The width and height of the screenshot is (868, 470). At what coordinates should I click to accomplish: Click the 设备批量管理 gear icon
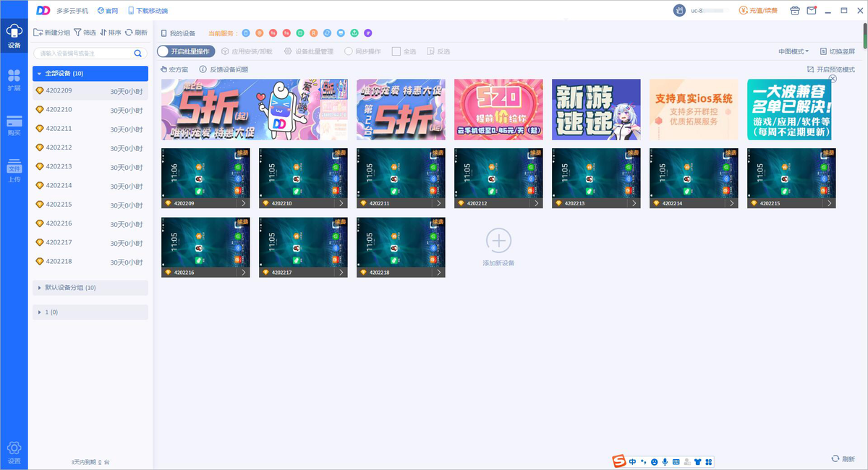pos(288,51)
